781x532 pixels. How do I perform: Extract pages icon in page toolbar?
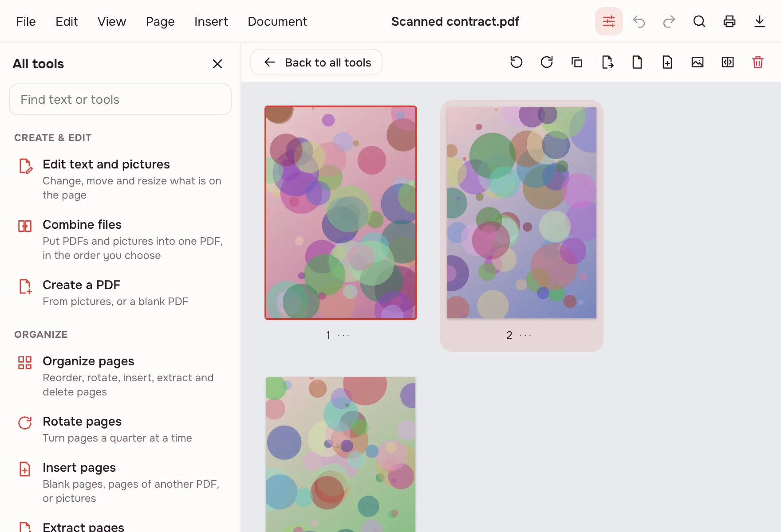point(607,62)
